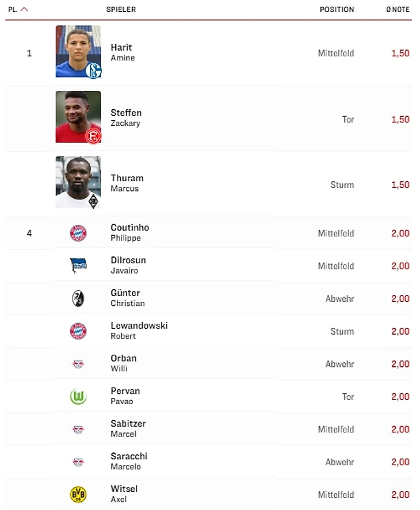The image size is (420, 510).
Task: Click Dortmund logo beside Witsel
Action: pos(78,494)
